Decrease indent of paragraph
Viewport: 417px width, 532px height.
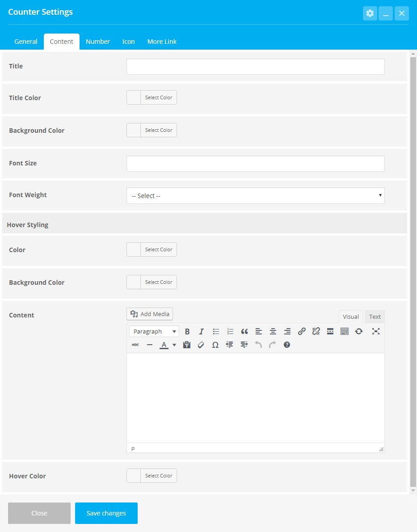[229, 345]
